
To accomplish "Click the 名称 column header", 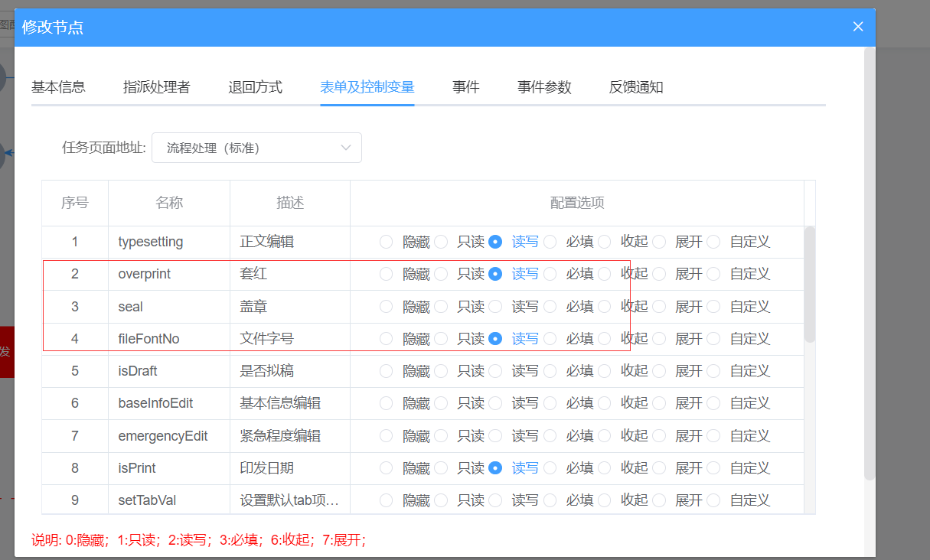I will [169, 203].
